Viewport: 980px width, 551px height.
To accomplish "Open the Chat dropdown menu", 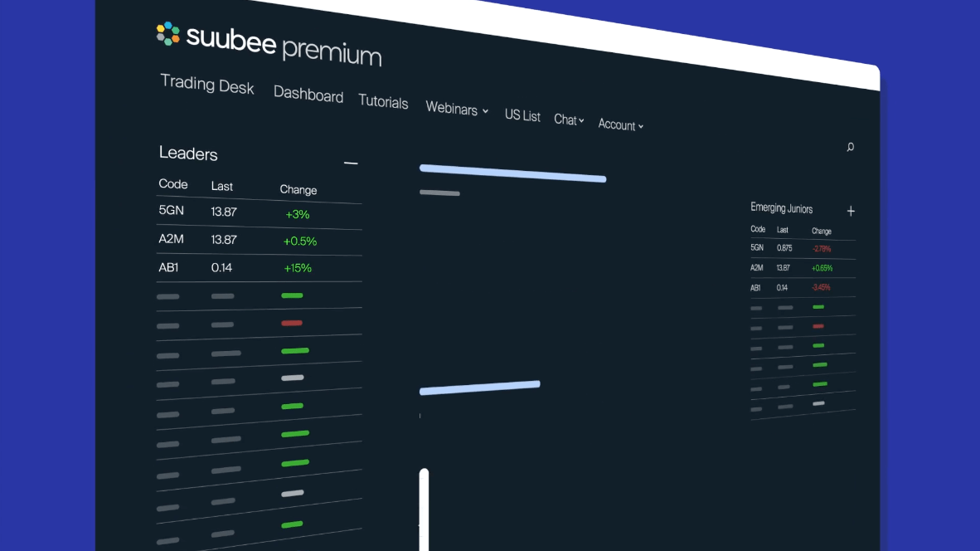I will pyautogui.click(x=569, y=119).
